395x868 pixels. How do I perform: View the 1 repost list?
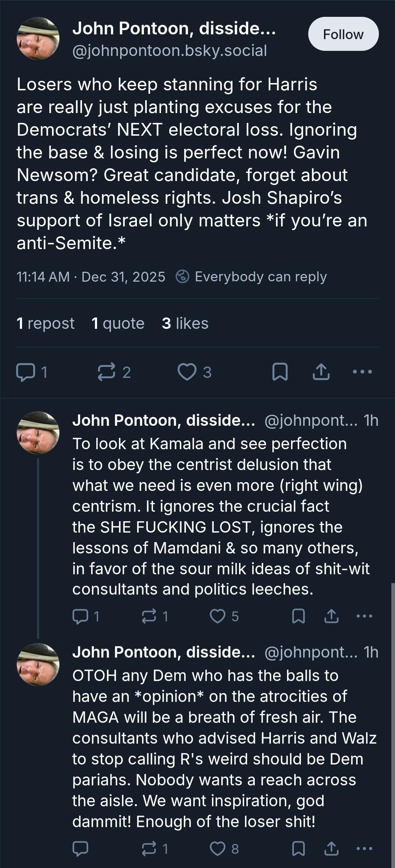[45, 323]
